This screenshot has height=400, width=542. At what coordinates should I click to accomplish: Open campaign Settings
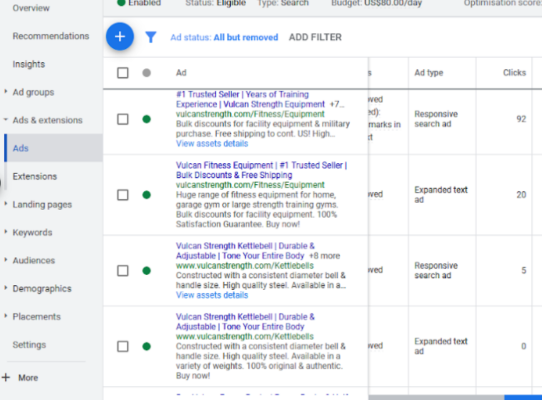pos(29,345)
